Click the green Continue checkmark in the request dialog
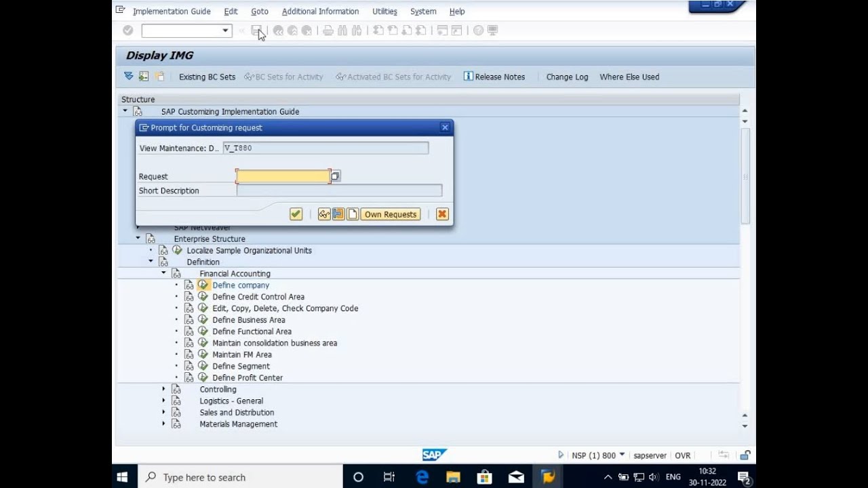Image resolution: width=868 pixels, height=488 pixels. click(296, 214)
